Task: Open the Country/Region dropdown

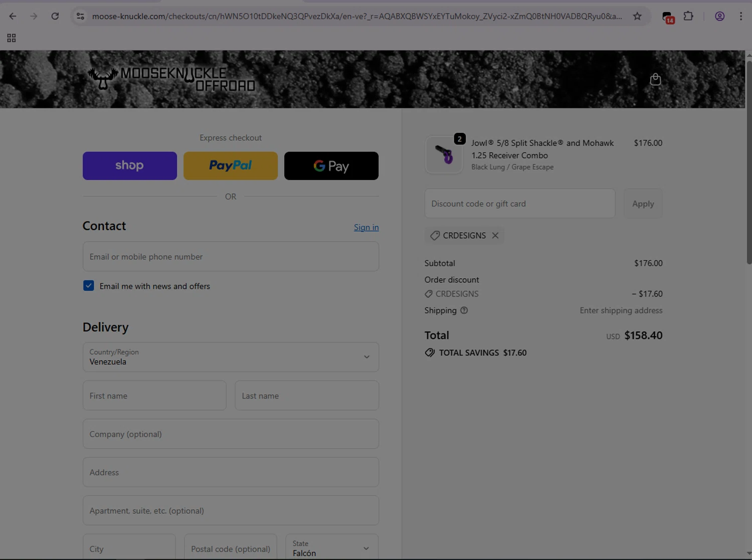Action: tap(231, 357)
